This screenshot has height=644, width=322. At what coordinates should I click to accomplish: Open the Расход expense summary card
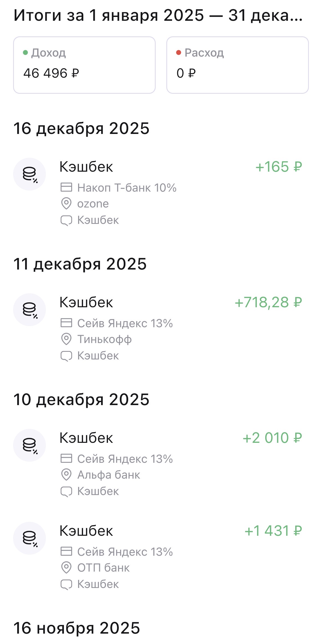click(237, 65)
